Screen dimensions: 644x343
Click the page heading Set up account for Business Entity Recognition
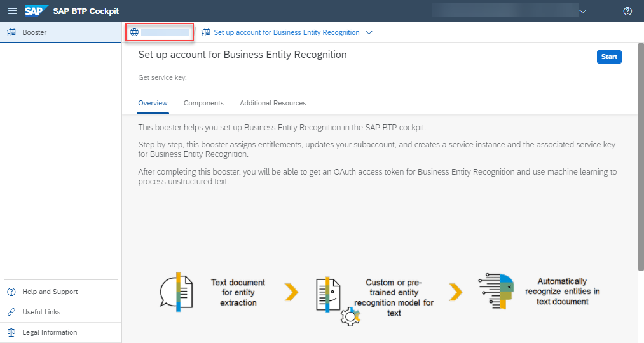[x=242, y=55]
